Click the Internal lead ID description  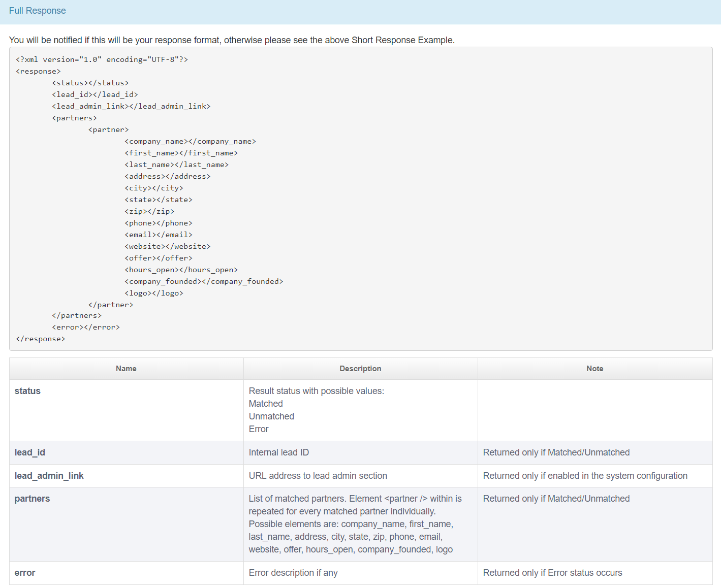[278, 452]
